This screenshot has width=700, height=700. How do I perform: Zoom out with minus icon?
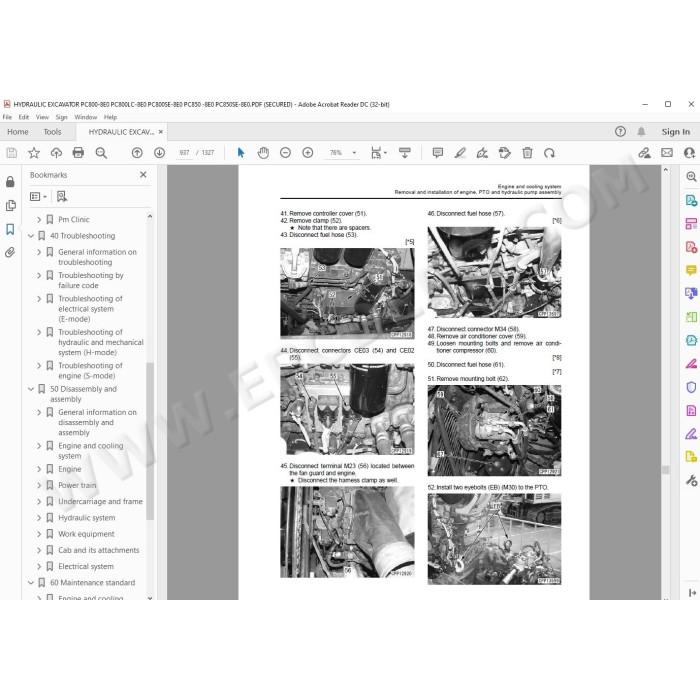point(285,153)
